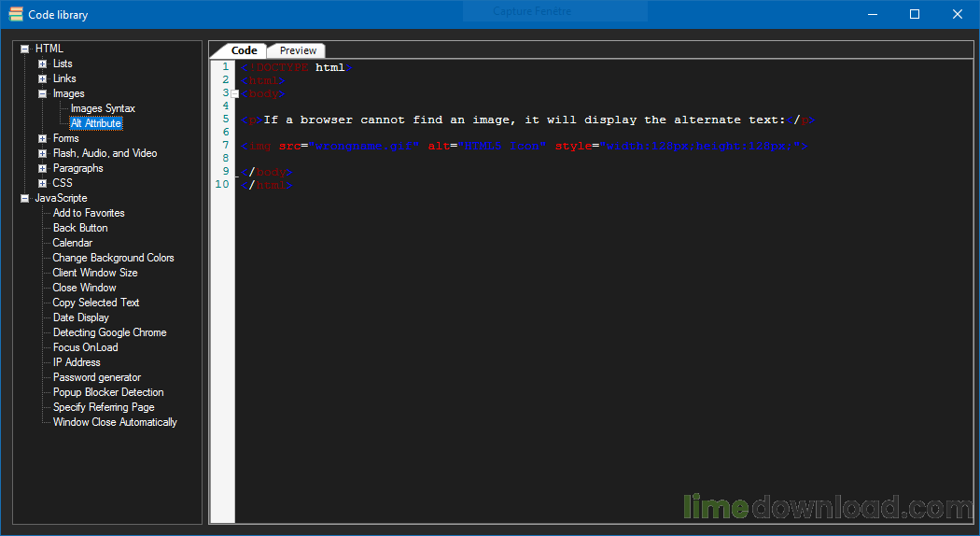980x536 pixels.
Task: Expand the Forms tree node
Action: 43,138
